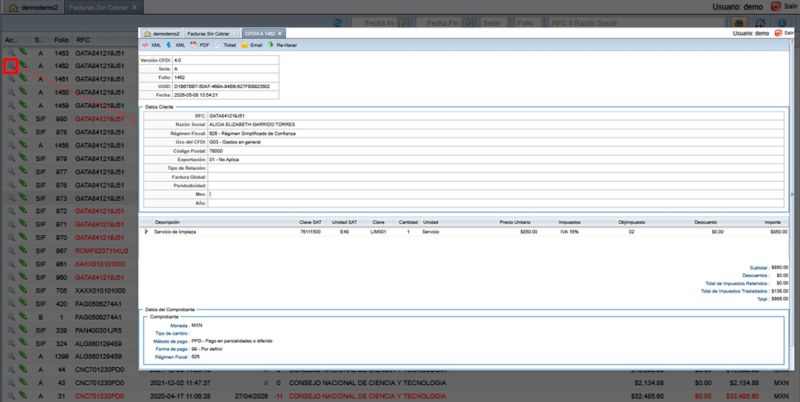Close the CFDI4 A 1462 tab
Viewport: 800px width, 402px height.
(x=280, y=34)
